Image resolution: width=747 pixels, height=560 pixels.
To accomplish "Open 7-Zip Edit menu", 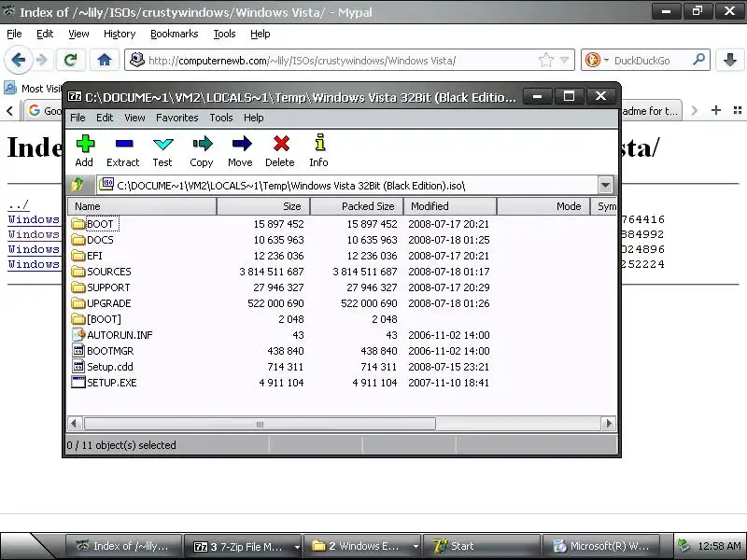I will (105, 118).
